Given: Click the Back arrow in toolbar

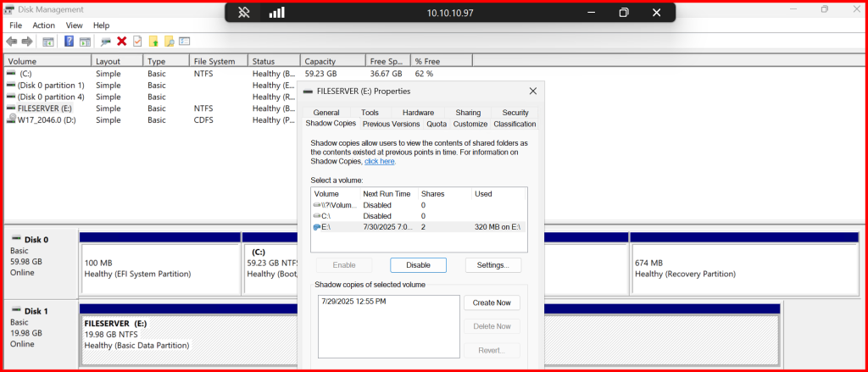Looking at the screenshot, I should coord(11,41).
